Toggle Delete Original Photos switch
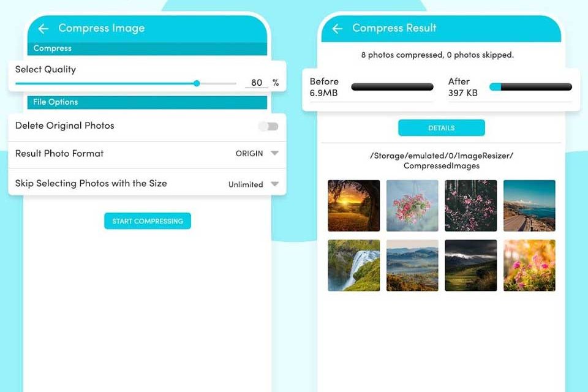The height and width of the screenshot is (392, 588). pos(268,126)
